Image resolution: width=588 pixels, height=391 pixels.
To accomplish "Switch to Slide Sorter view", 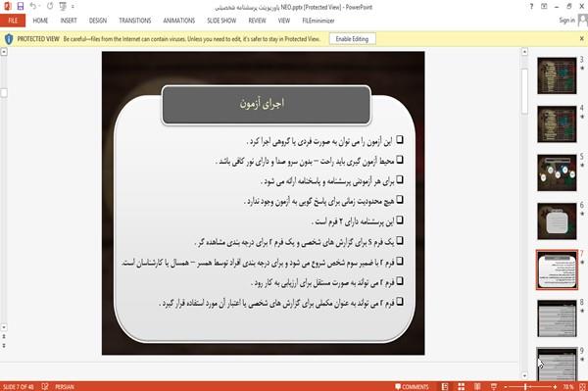I will pyautogui.click(x=461, y=386).
